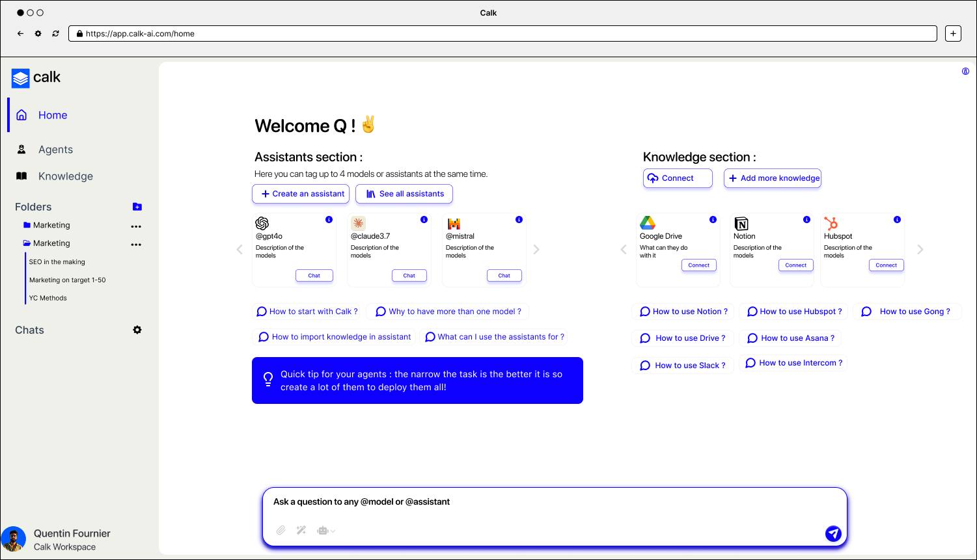Click the info icon on Google Drive card
Screen dimensions: 977x560
pyautogui.click(x=713, y=220)
